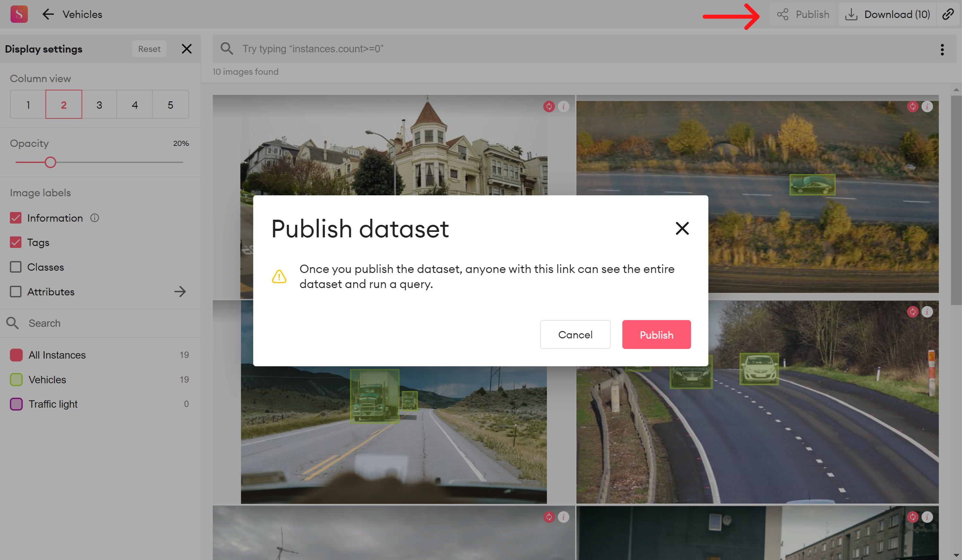Uncheck the Tags checkbox
Viewport: 962px width, 560px height.
(x=16, y=242)
